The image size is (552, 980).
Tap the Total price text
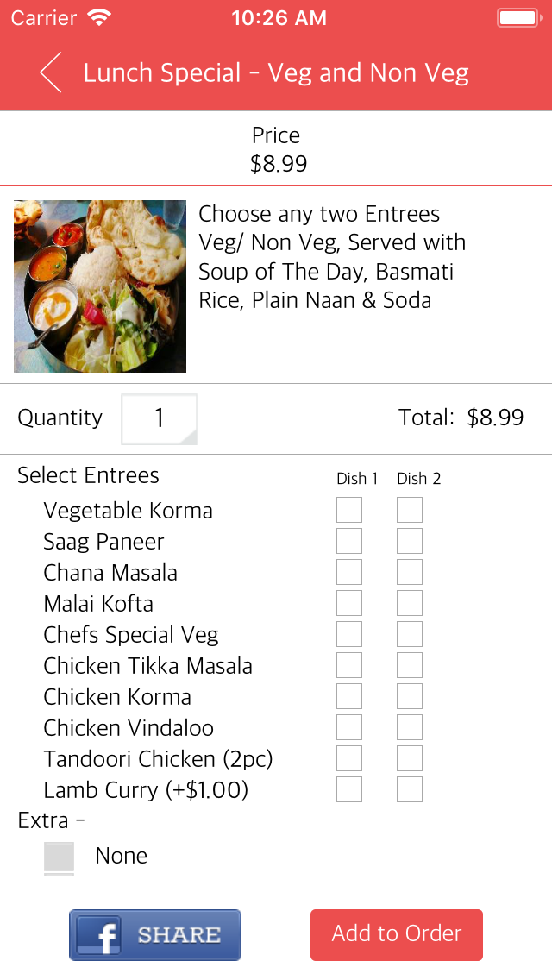(x=461, y=418)
